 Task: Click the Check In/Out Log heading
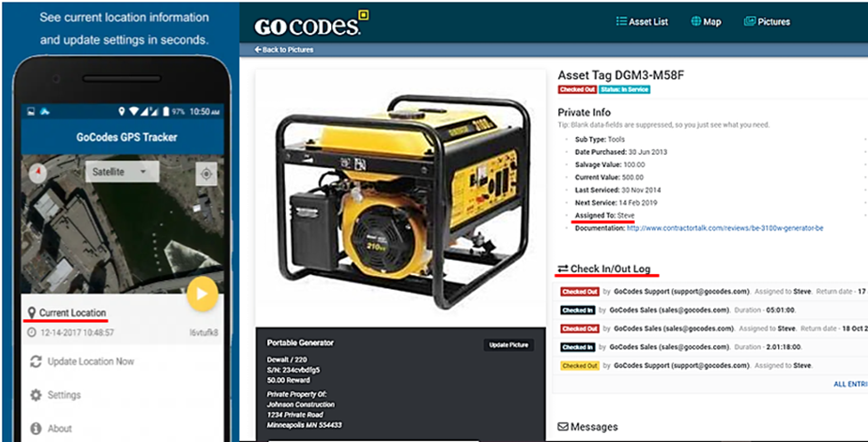tap(610, 269)
